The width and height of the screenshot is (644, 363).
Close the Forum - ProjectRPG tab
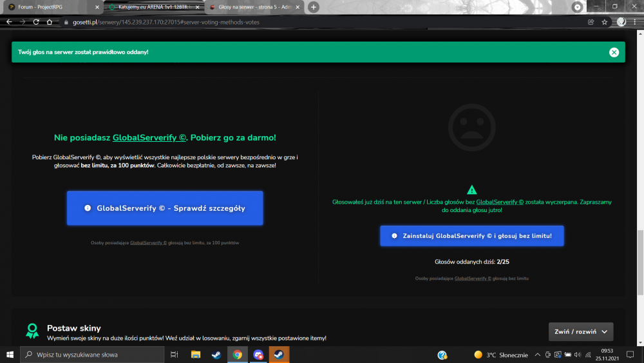coord(97,7)
